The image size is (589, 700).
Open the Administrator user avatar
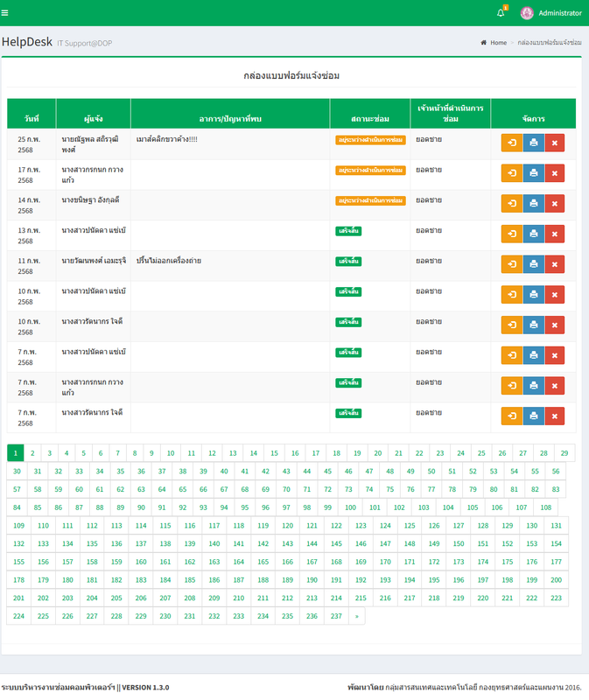tap(527, 13)
